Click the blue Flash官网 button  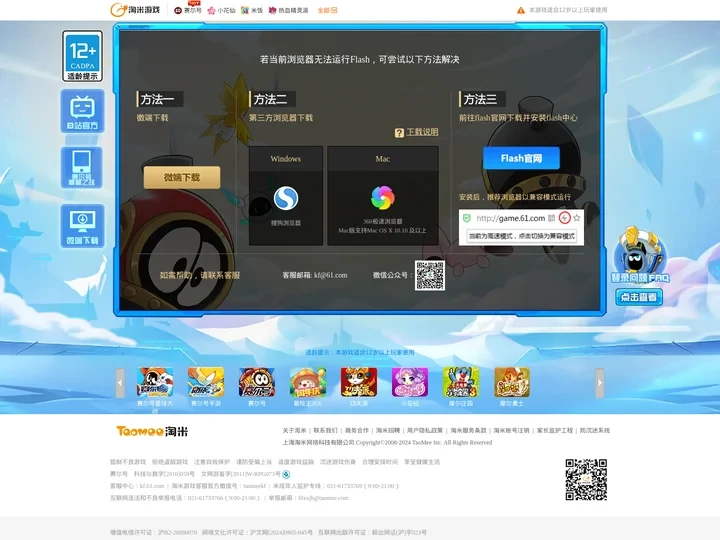tap(521, 158)
